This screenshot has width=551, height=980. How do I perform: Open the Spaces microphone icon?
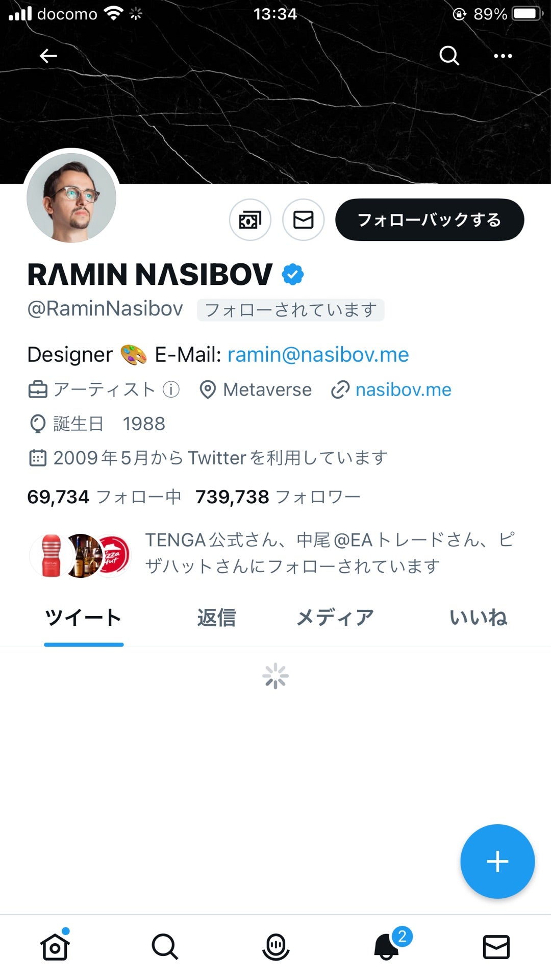pos(275,947)
